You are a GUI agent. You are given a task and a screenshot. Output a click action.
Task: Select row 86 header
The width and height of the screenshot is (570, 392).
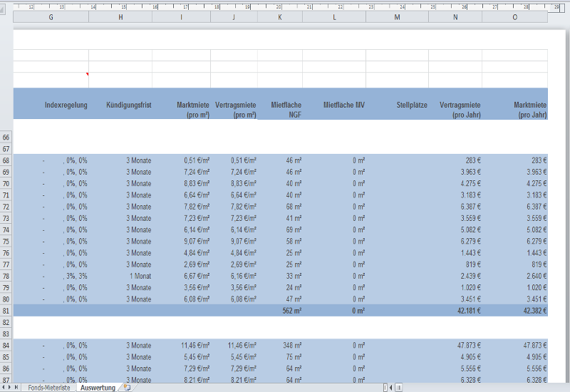6,368
